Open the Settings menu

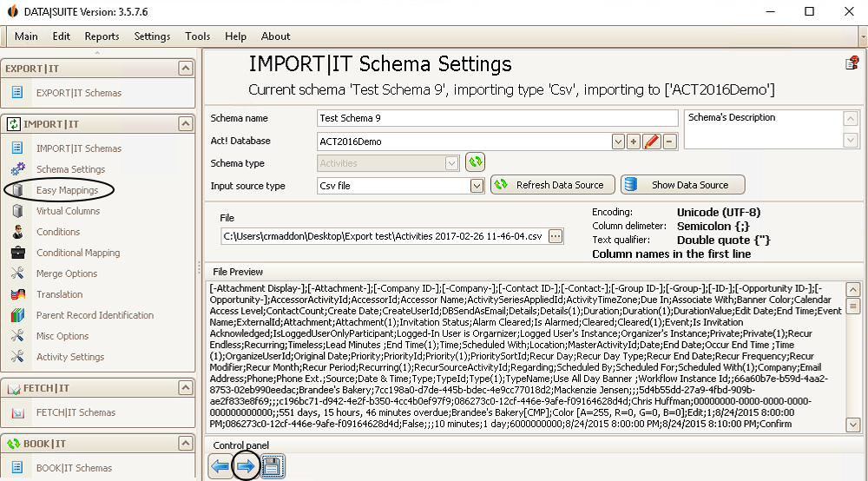coord(152,36)
